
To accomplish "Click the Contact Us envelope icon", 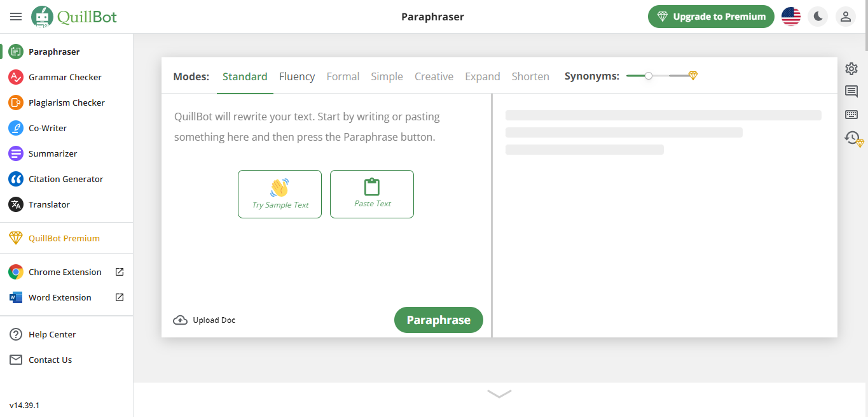I will click(x=16, y=360).
